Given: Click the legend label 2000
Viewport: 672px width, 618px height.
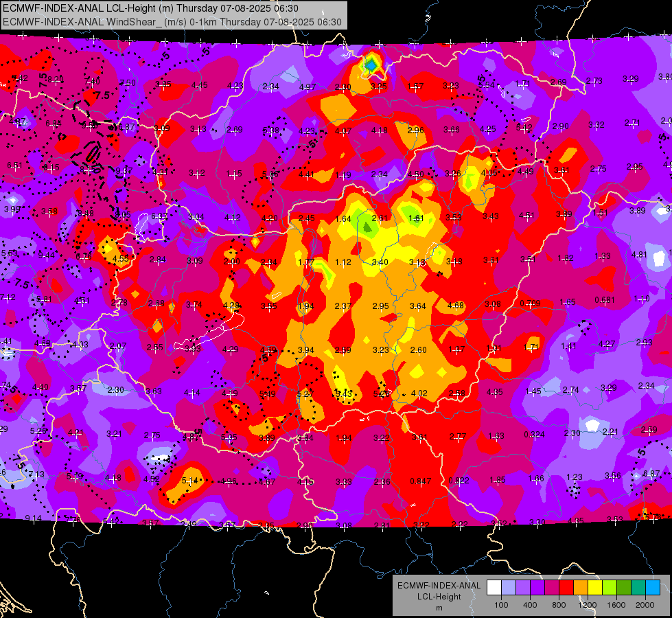Looking at the screenshot, I should pyautogui.click(x=645, y=605).
